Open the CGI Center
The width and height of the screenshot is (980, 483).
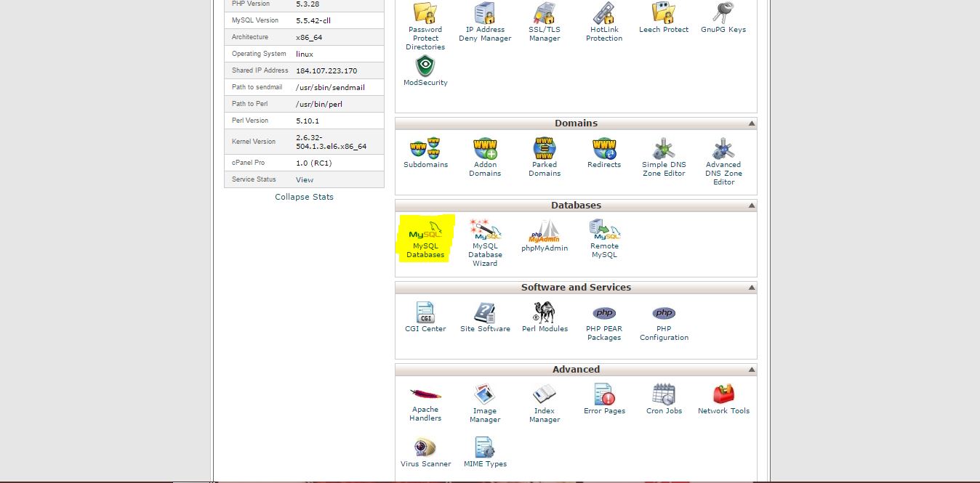(x=425, y=317)
